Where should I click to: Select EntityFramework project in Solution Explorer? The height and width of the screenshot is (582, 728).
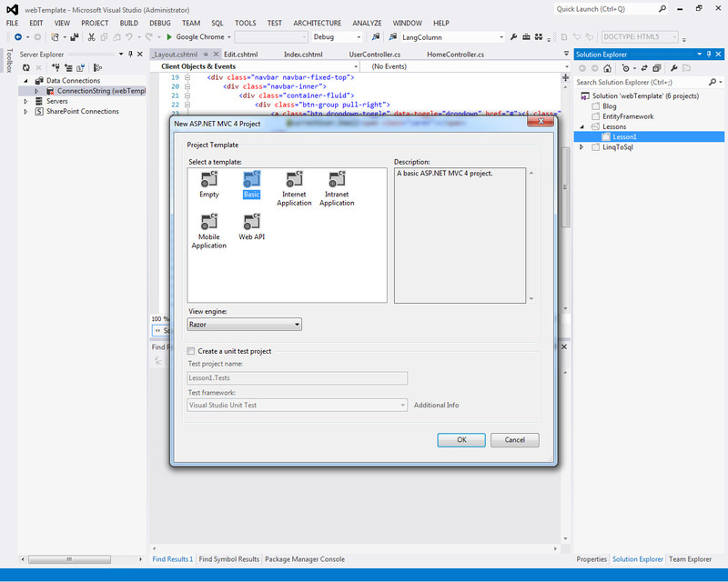coord(628,116)
